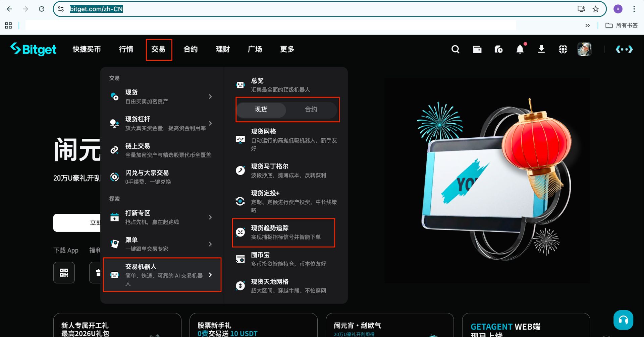This screenshot has height=337, width=644.
Task: Click the 现货杠杆 margin icon
Action: [x=114, y=123]
